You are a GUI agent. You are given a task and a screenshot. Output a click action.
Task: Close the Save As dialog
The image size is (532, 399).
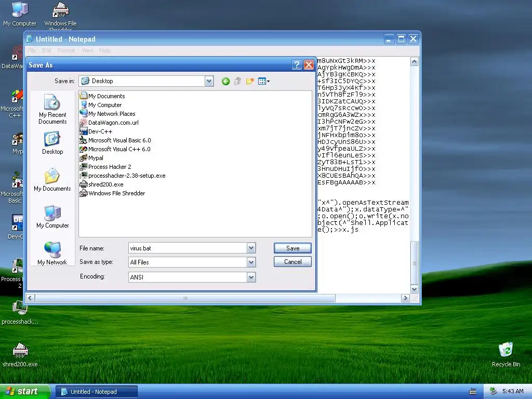pyautogui.click(x=309, y=65)
